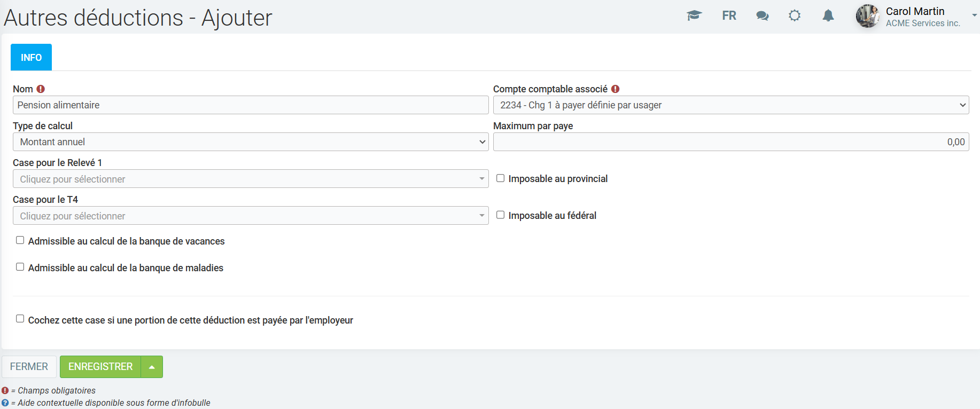Open the Case pour le T4 selector
Screen dimensions: 980x409
point(251,216)
